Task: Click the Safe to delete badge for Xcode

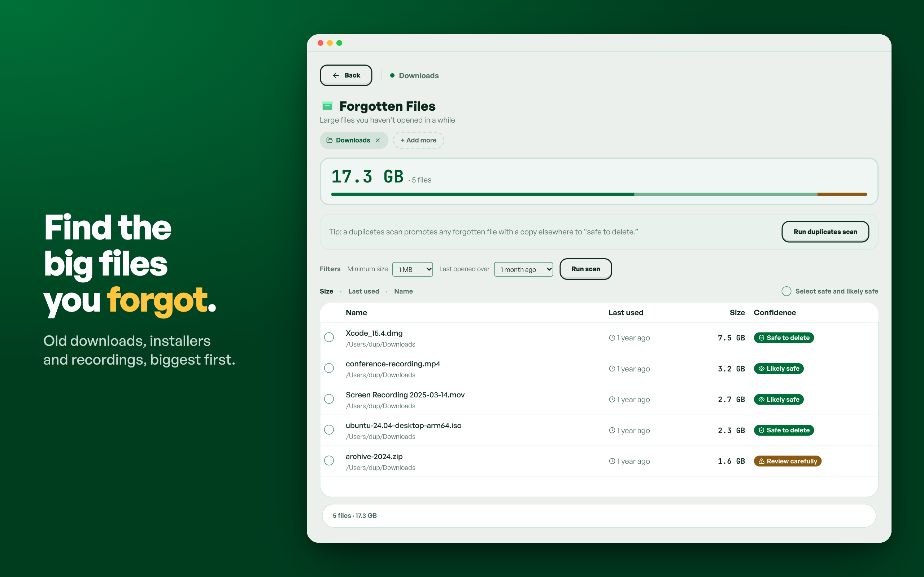Action: tap(784, 338)
